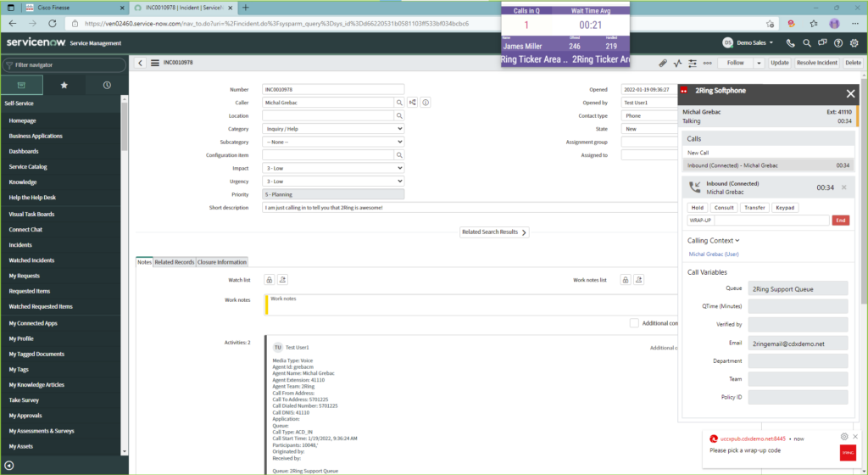Open the Subcategory dropdown
The height and width of the screenshot is (475, 868).
[333, 142]
